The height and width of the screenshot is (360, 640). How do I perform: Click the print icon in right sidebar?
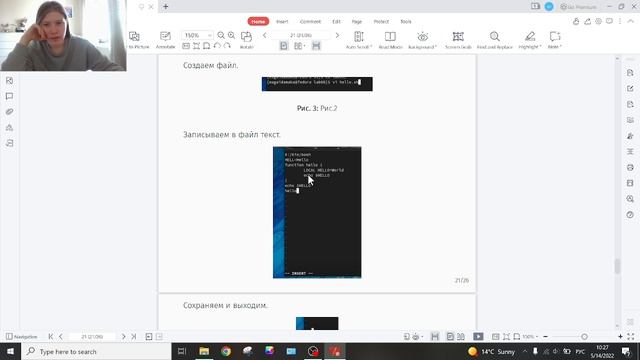tap(630, 167)
